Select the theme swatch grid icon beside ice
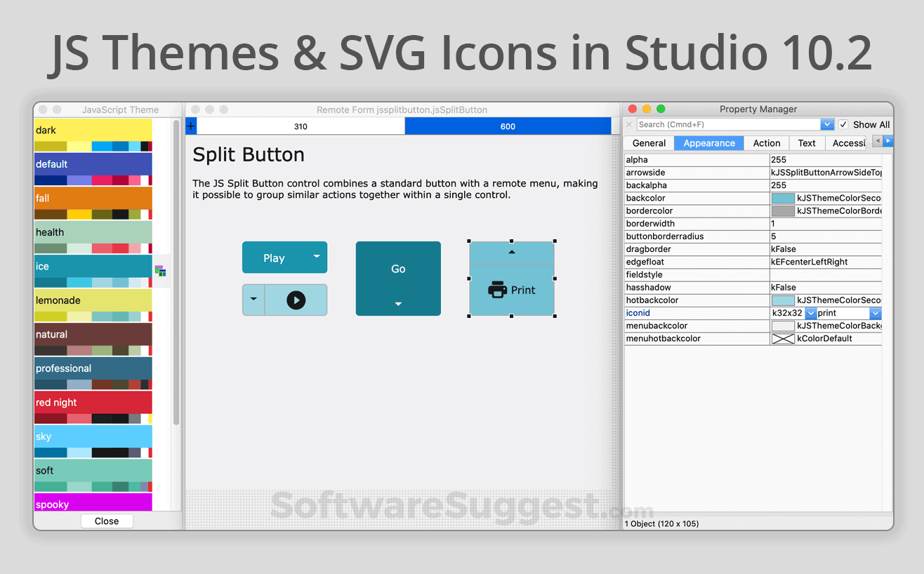 [160, 270]
